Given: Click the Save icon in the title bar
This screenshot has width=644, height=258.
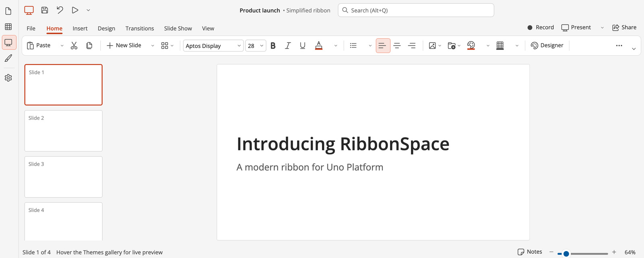Looking at the screenshot, I should 45,10.
